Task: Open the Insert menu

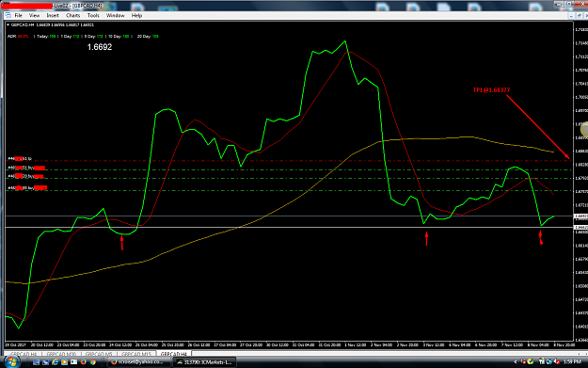Action: point(53,15)
